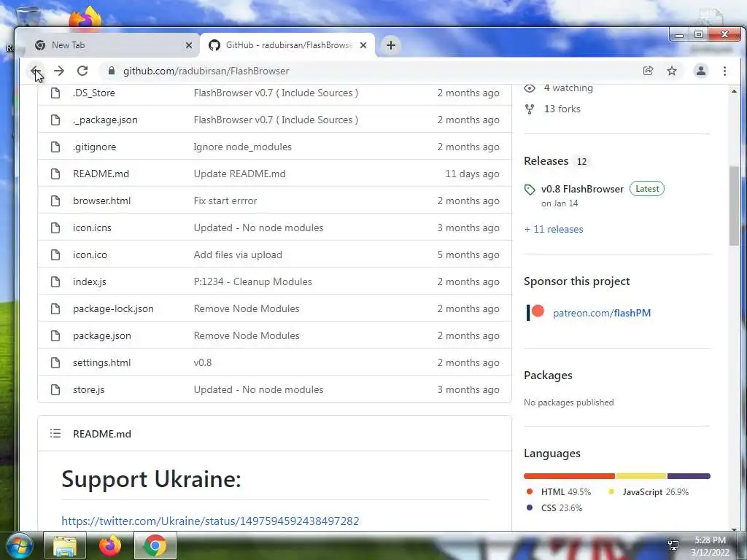Bookmark this page with the star icon
Image resolution: width=747 pixels, height=560 pixels.
[672, 71]
